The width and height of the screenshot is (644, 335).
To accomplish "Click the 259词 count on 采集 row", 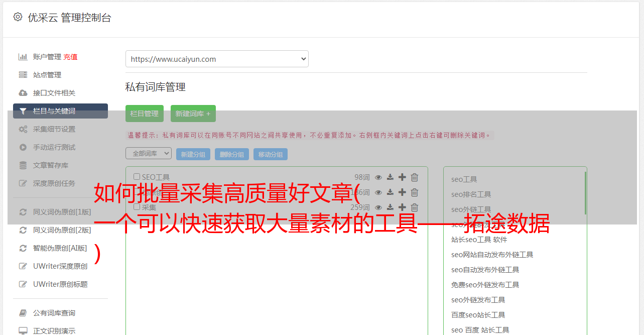I will coord(360,207).
